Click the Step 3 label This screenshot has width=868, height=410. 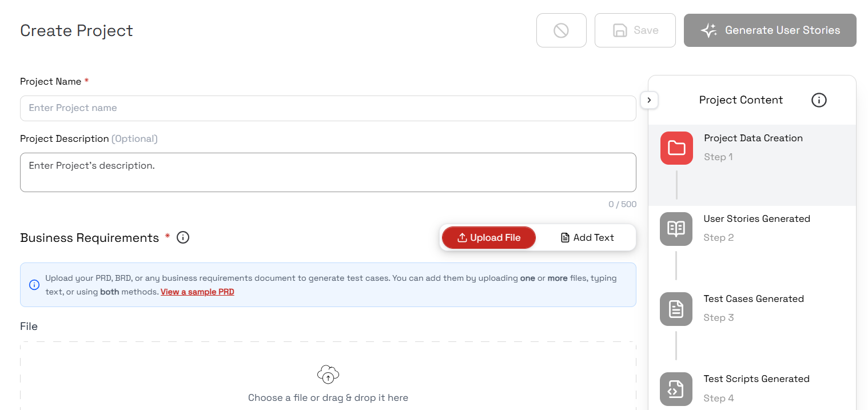(x=719, y=318)
